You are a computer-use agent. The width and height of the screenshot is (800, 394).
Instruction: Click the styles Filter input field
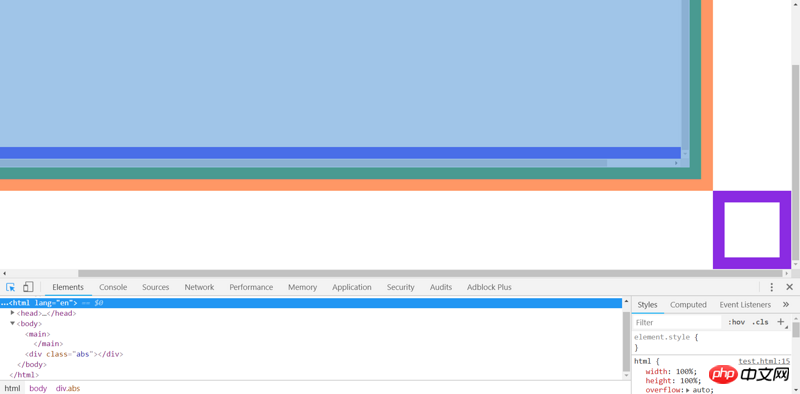(678, 323)
